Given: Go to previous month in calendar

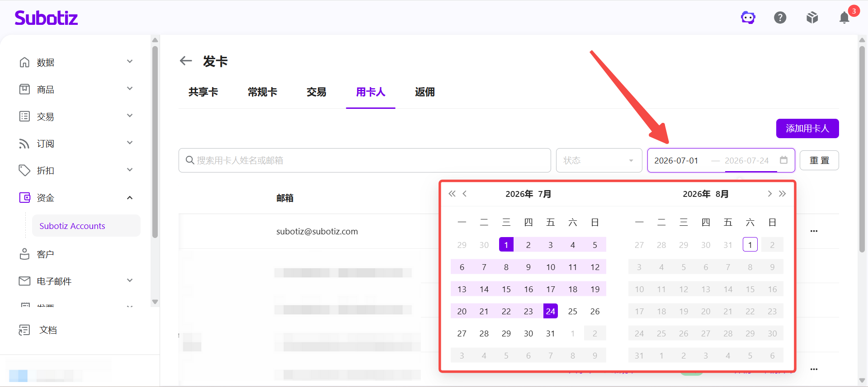Looking at the screenshot, I should (x=465, y=194).
